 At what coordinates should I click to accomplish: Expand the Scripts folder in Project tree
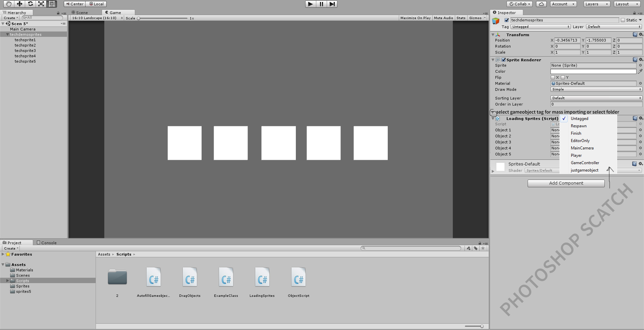tap(7, 281)
